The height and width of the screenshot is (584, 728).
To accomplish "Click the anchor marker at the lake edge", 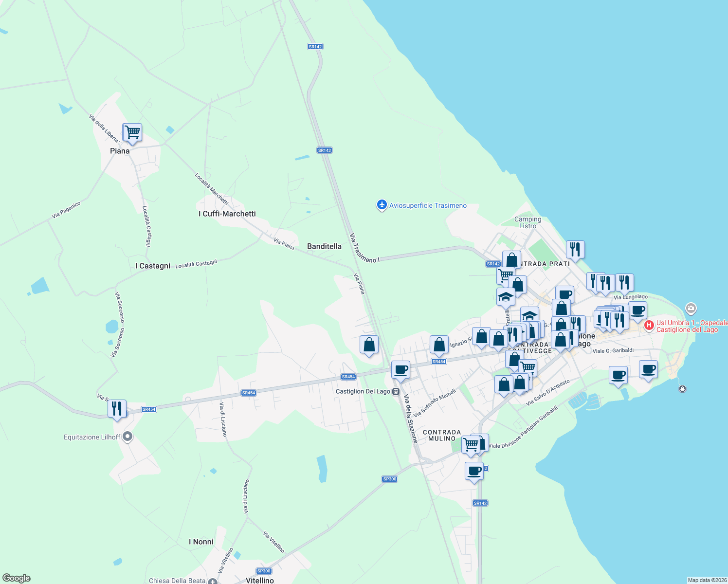I will (x=682, y=389).
